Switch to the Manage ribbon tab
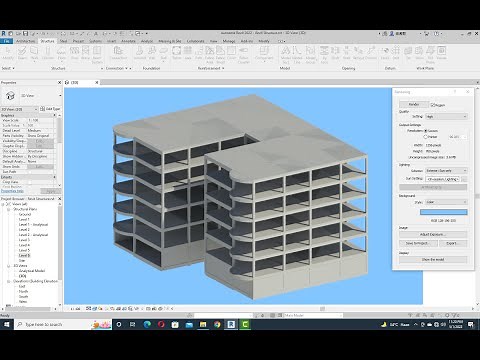The image size is (480, 360). pos(229,41)
